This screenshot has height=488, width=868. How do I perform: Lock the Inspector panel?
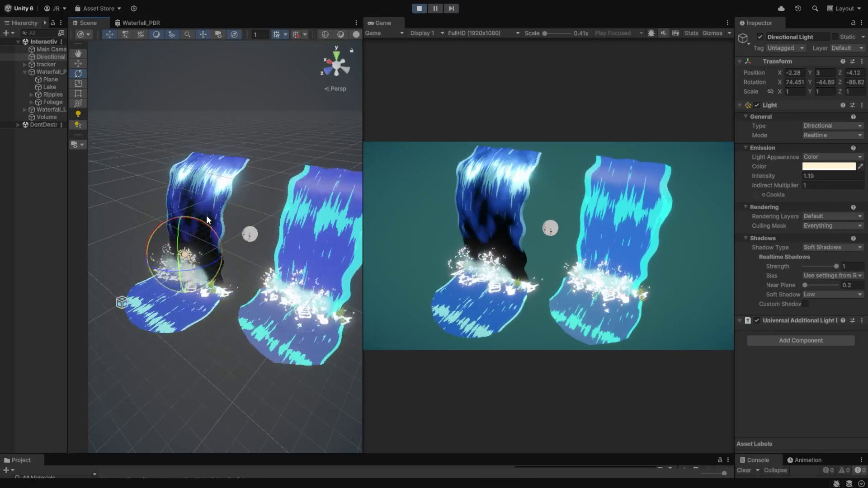point(853,23)
